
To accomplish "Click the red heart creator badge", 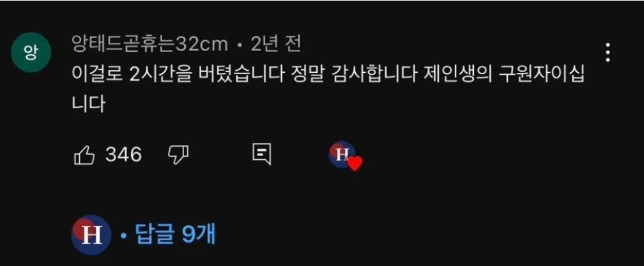I will 355,164.
